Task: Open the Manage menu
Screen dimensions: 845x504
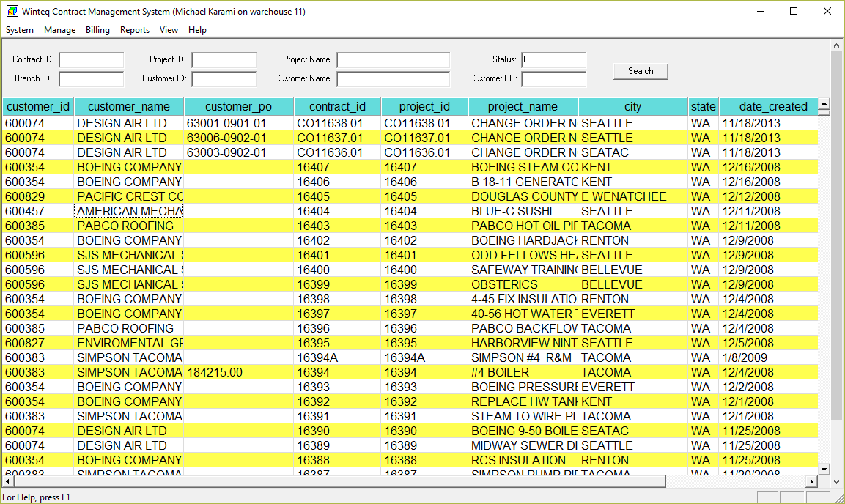Action: click(x=59, y=30)
